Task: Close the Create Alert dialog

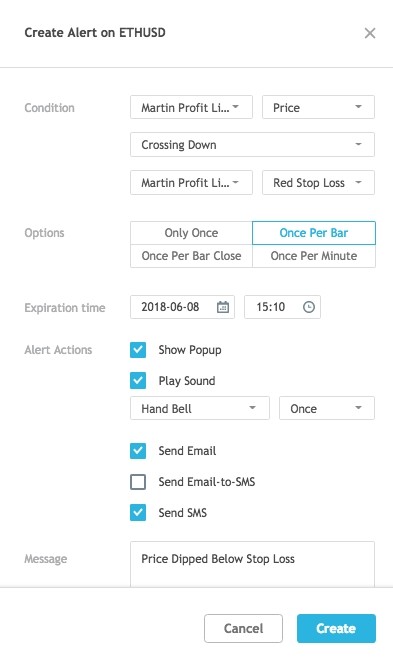Action: tap(370, 33)
